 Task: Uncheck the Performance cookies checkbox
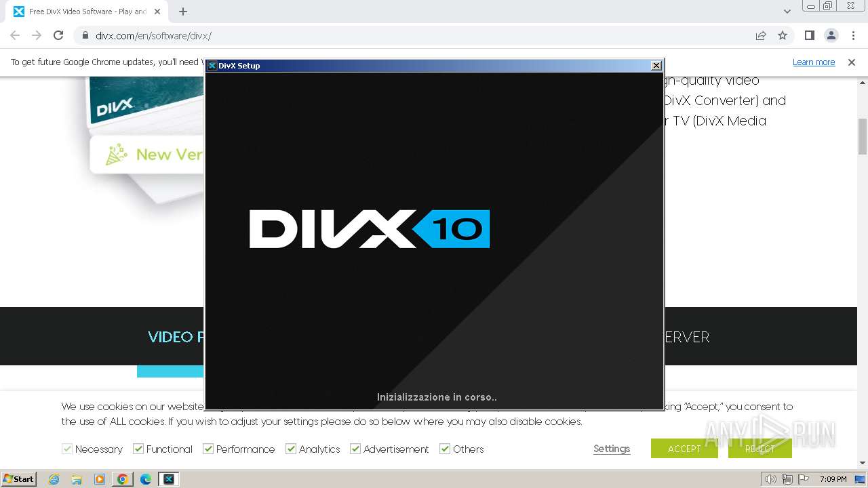[208, 449]
